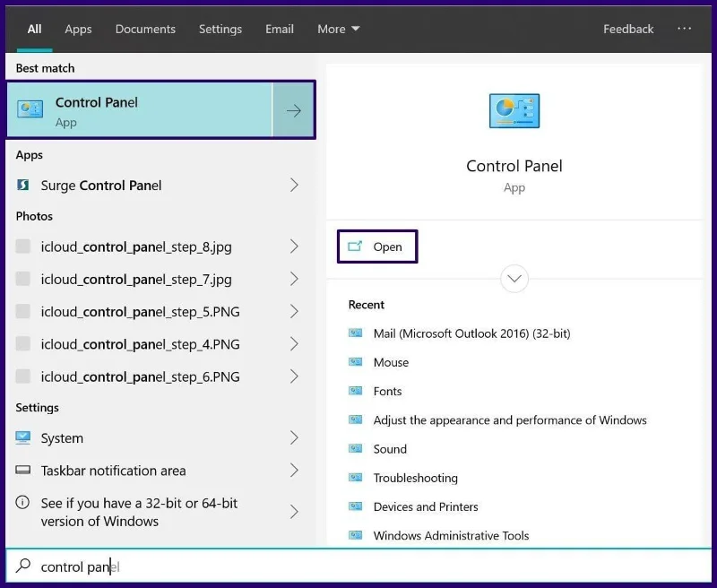
Task: Click thumbnail of icloud_control_panel_step_6.PNG
Action: (x=23, y=376)
